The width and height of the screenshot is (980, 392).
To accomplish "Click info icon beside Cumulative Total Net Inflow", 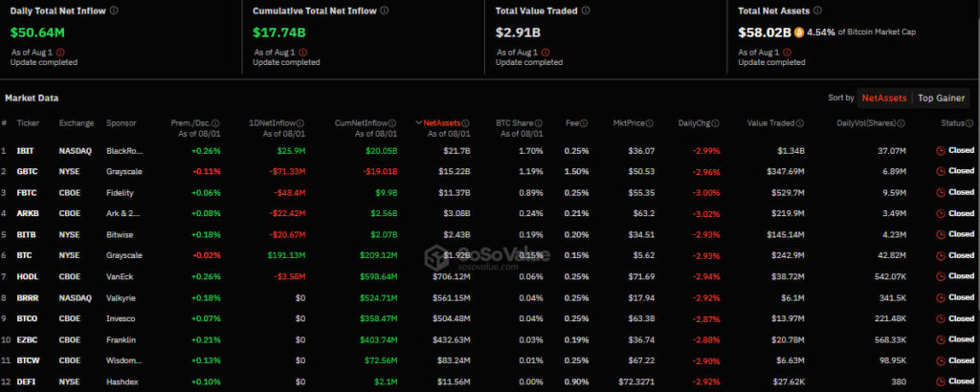I will point(385,11).
